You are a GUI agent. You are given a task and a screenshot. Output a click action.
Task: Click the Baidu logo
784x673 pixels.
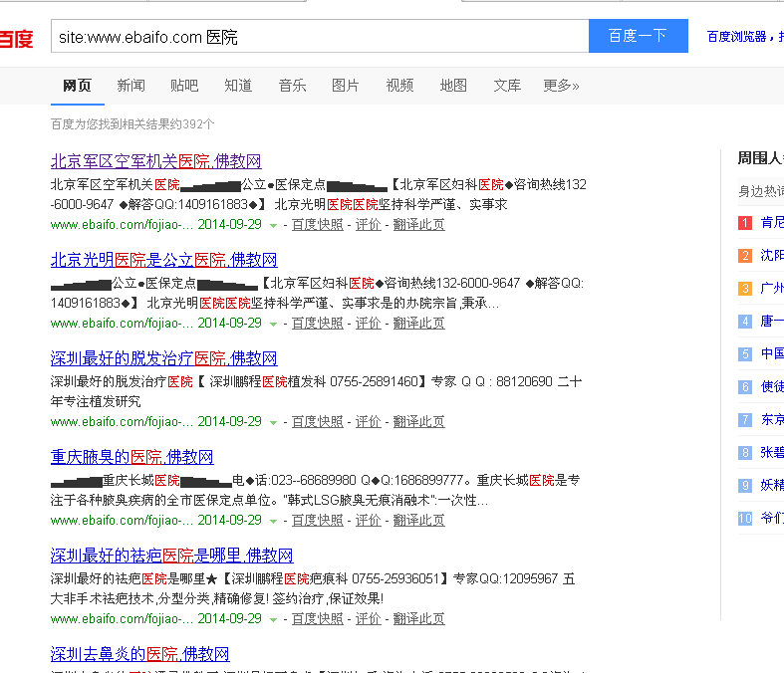17,39
